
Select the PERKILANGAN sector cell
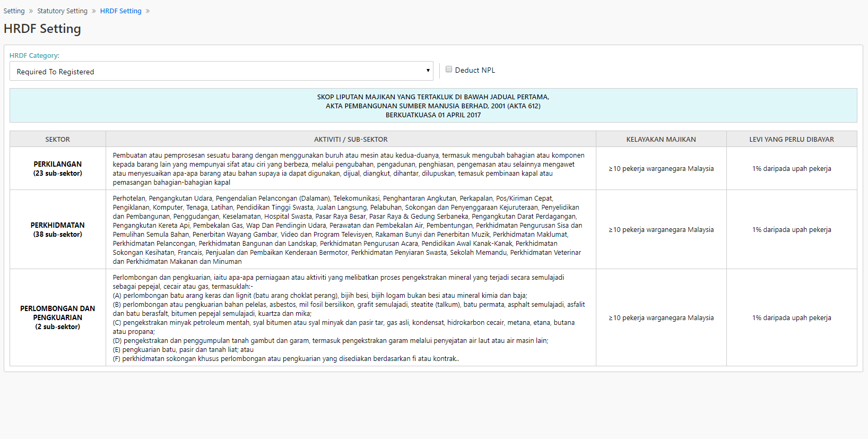click(58, 168)
